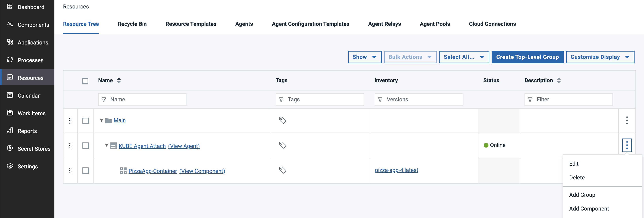
Task: Click the Status column header
Action: tap(491, 80)
